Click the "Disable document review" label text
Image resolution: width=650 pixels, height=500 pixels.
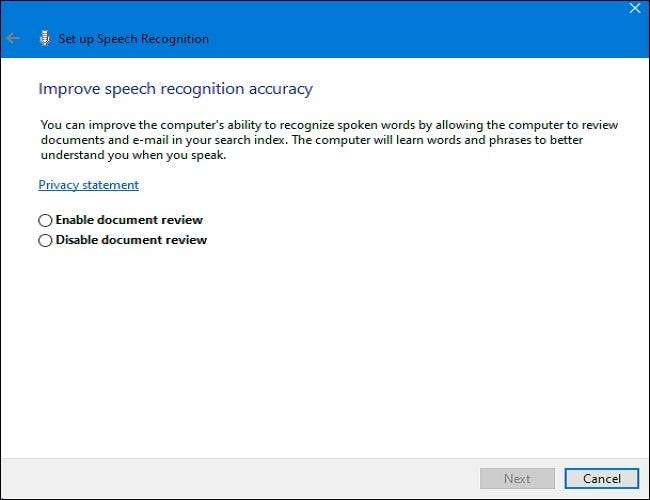(x=131, y=240)
